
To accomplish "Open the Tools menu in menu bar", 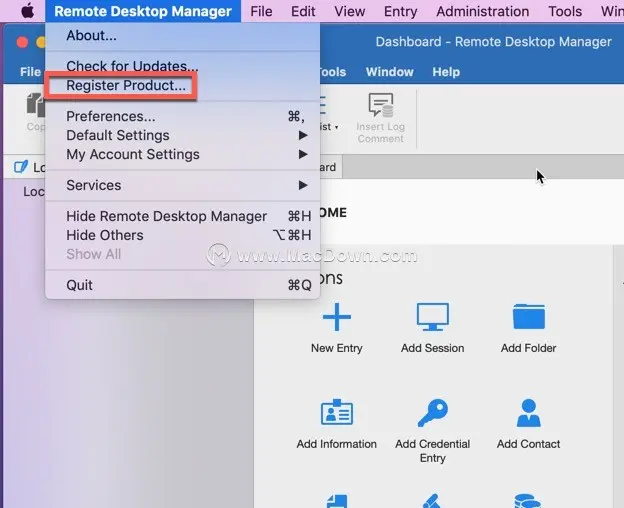I will point(565,11).
